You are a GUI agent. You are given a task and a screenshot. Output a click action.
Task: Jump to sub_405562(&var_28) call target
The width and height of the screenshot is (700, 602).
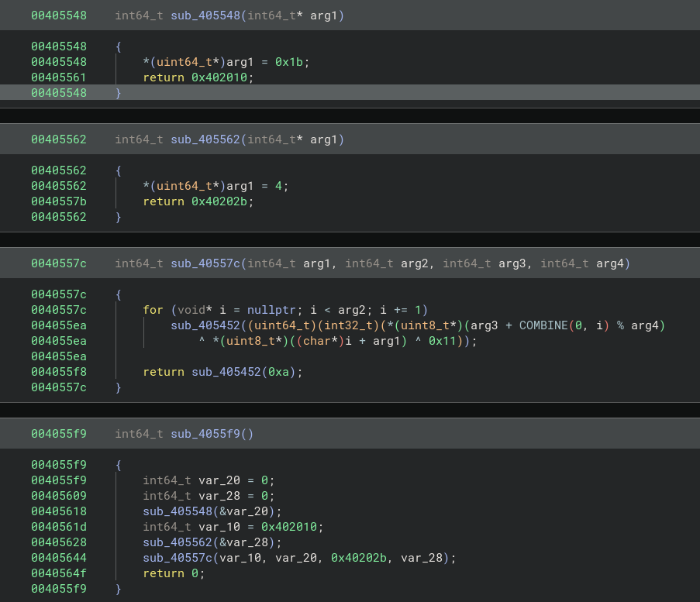pos(178,542)
